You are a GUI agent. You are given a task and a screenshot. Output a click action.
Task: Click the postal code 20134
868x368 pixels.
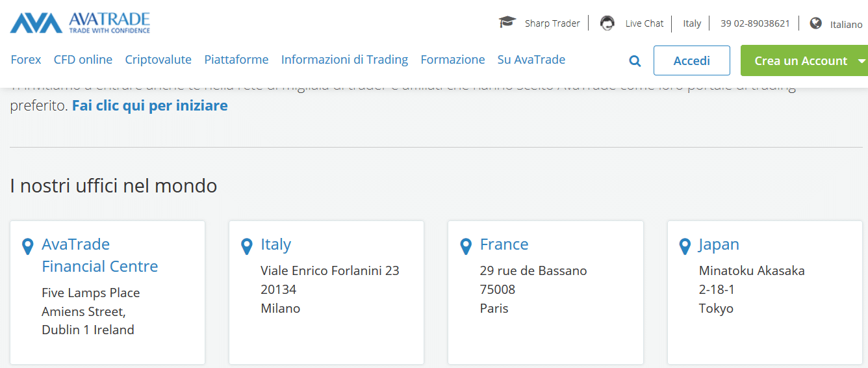[279, 289]
